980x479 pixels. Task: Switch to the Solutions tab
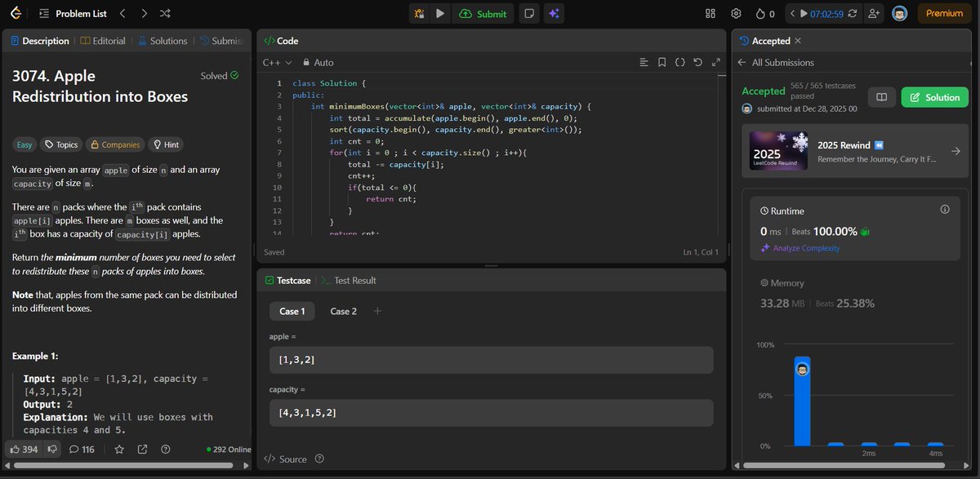(162, 41)
